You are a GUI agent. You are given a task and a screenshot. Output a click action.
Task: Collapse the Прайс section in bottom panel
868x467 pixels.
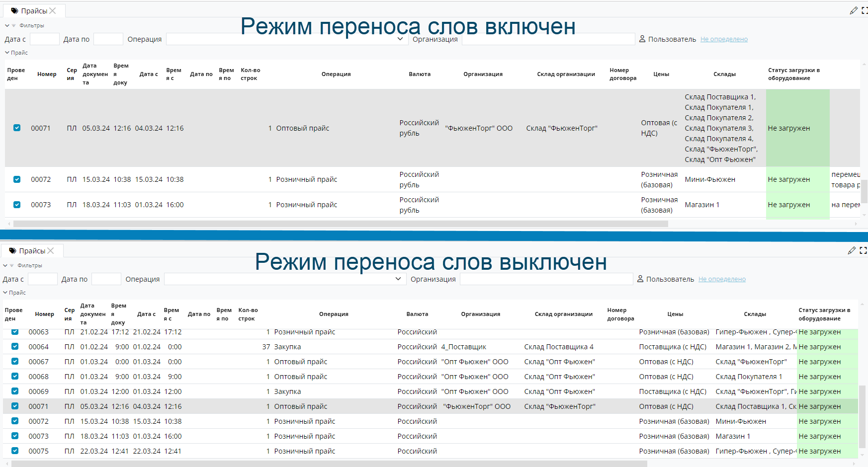coord(5,293)
